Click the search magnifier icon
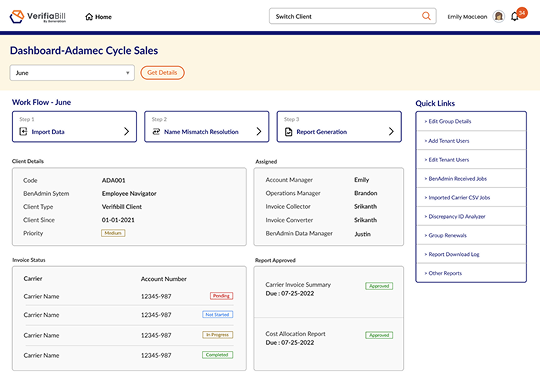The height and width of the screenshot is (378, 540). [426, 16]
